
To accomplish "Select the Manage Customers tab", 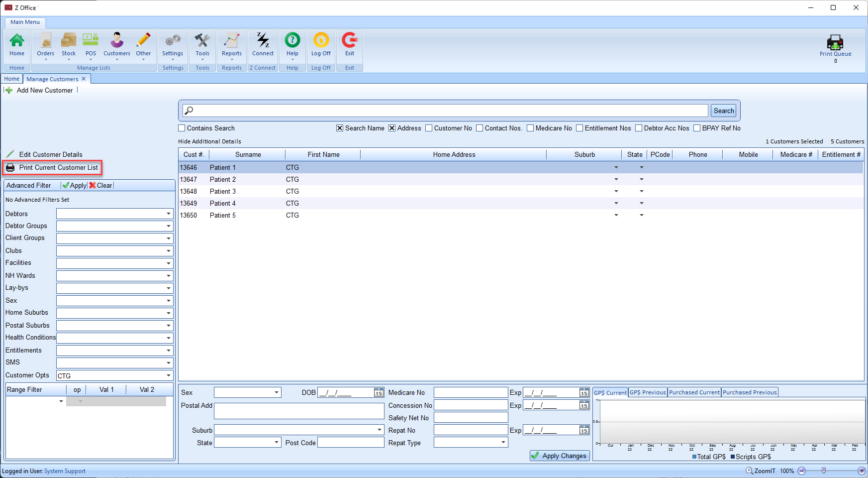I will (52, 79).
